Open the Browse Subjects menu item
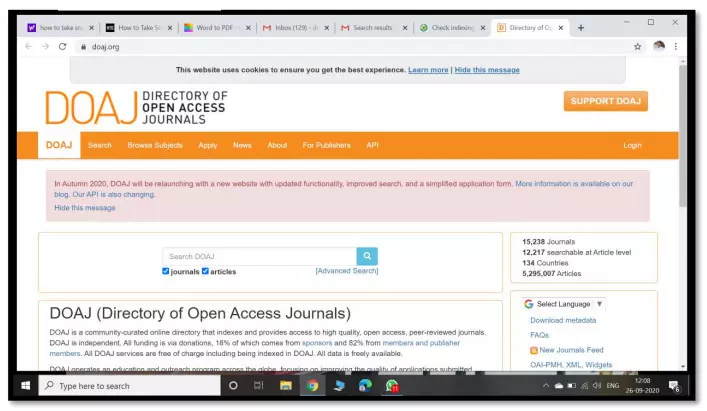This screenshot has width=707, height=411. (x=155, y=145)
